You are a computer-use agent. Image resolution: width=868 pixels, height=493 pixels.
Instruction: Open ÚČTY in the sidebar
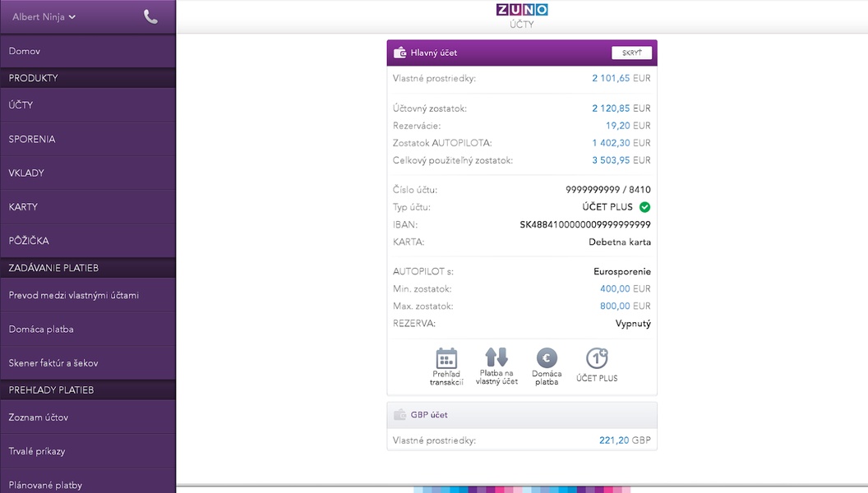88,105
